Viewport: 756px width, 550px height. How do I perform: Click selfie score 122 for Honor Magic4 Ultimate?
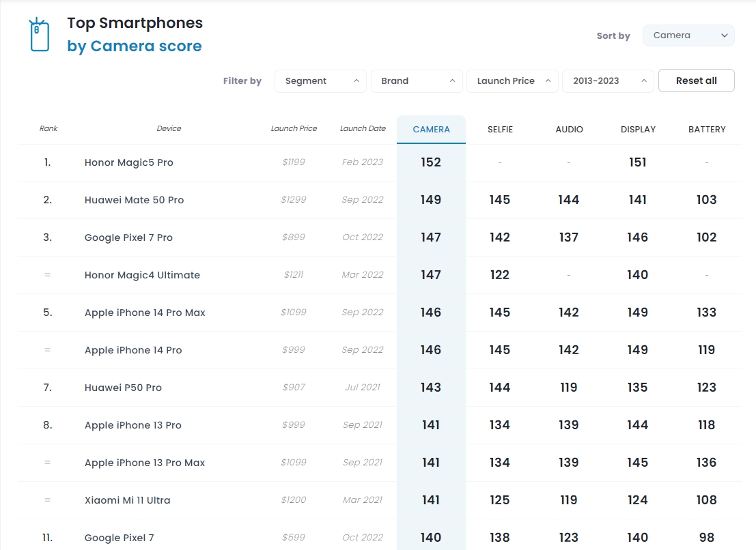[499, 275]
